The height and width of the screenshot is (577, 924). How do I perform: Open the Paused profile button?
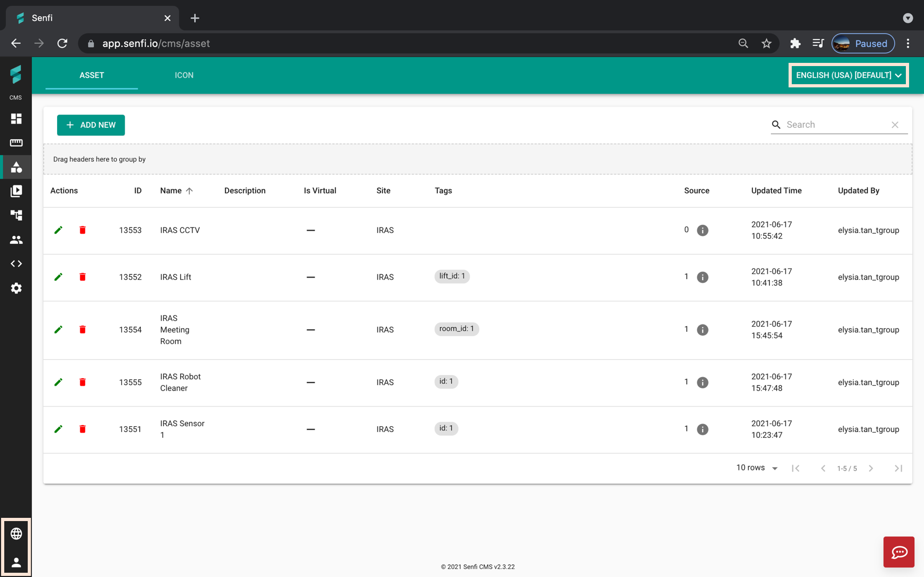pyautogui.click(x=863, y=44)
